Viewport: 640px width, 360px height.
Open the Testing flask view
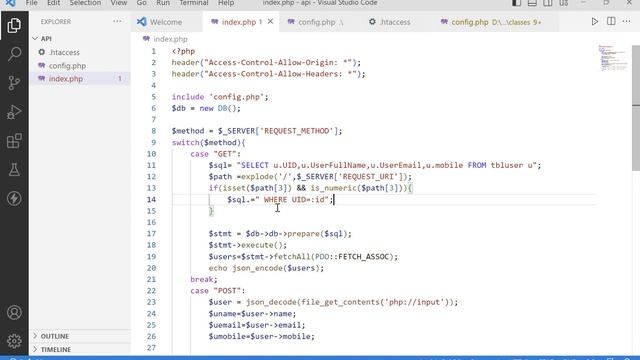coord(14,170)
